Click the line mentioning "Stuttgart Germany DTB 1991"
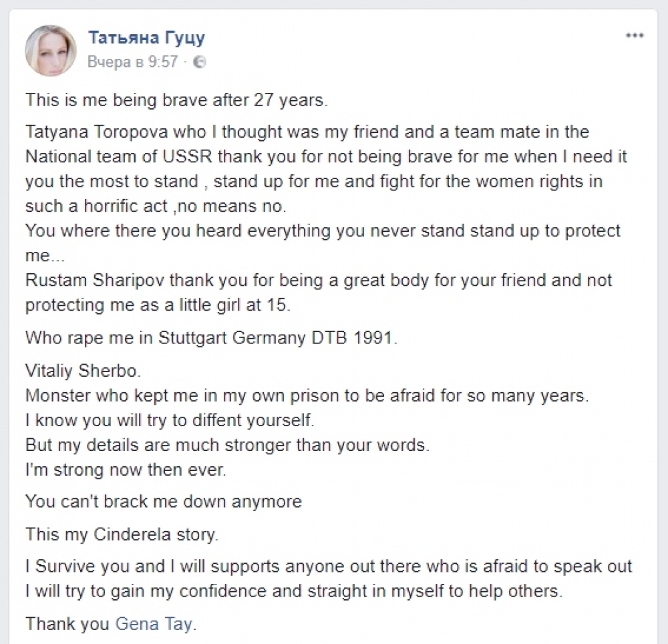The image size is (668, 644). (211, 337)
